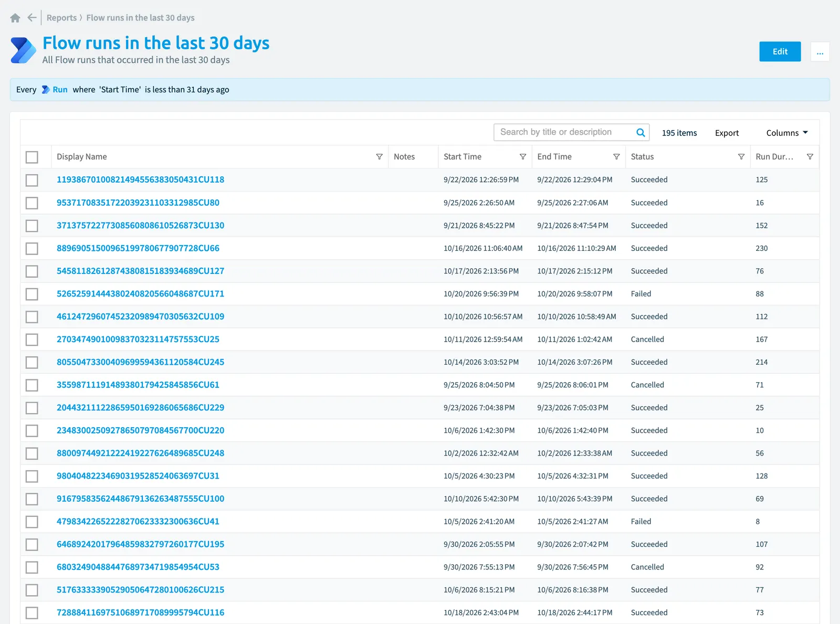Go to the home icon
The image size is (840, 624).
pyautogui.click(x=15, y=18)
